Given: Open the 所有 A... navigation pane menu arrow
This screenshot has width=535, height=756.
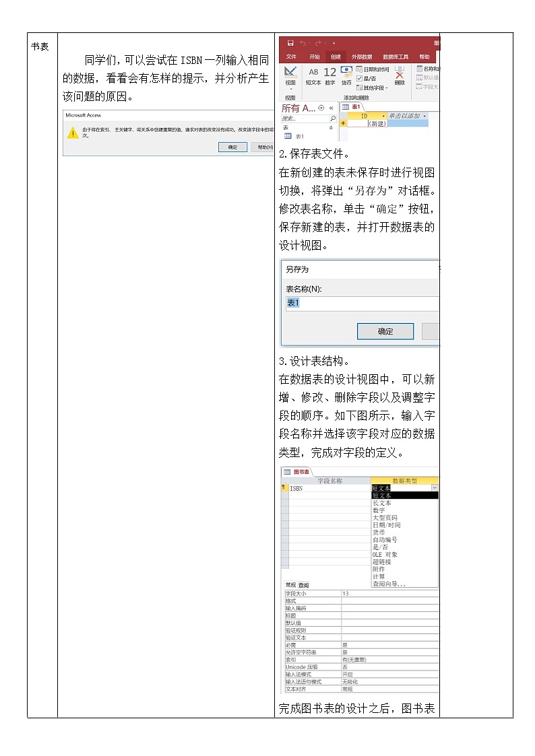Looking at the screenshot, I should 321,108.
